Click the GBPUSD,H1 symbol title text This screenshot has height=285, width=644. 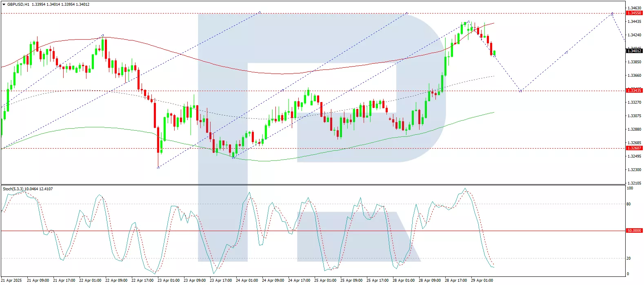[x=18, y=4]
